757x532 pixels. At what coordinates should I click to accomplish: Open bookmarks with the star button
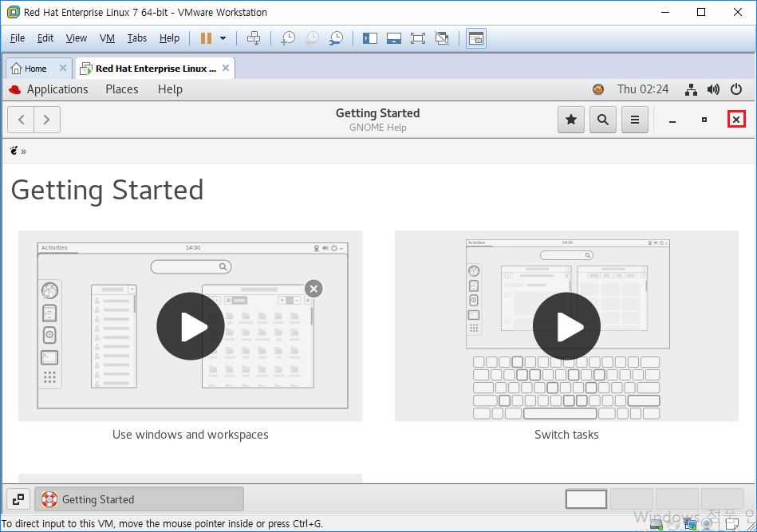tap(571, 120)
